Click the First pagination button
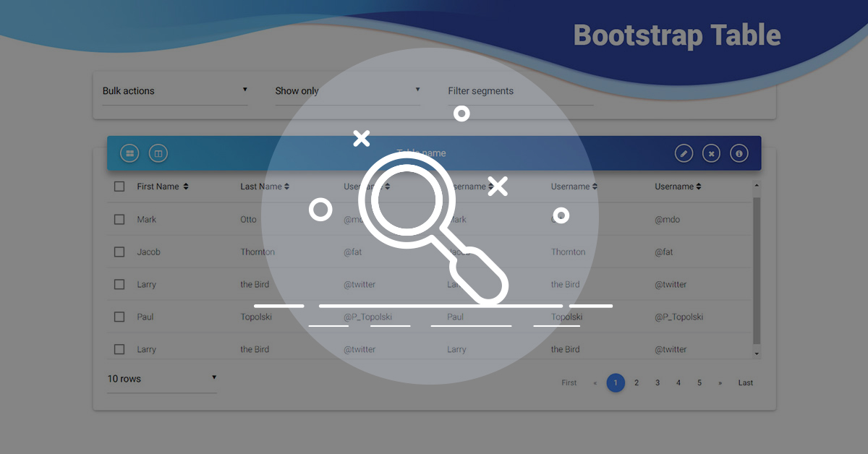This screenshot has width=868, height=454. click(569, 382)
